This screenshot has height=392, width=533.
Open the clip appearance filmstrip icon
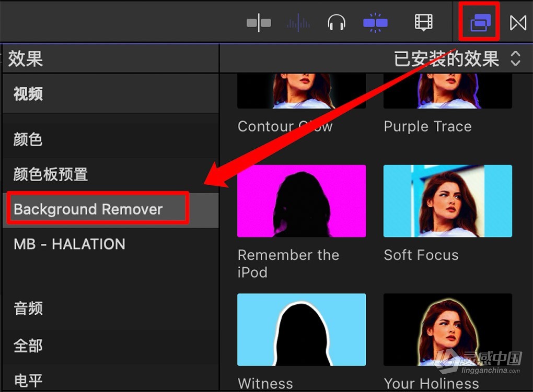(x=424, y=22)
